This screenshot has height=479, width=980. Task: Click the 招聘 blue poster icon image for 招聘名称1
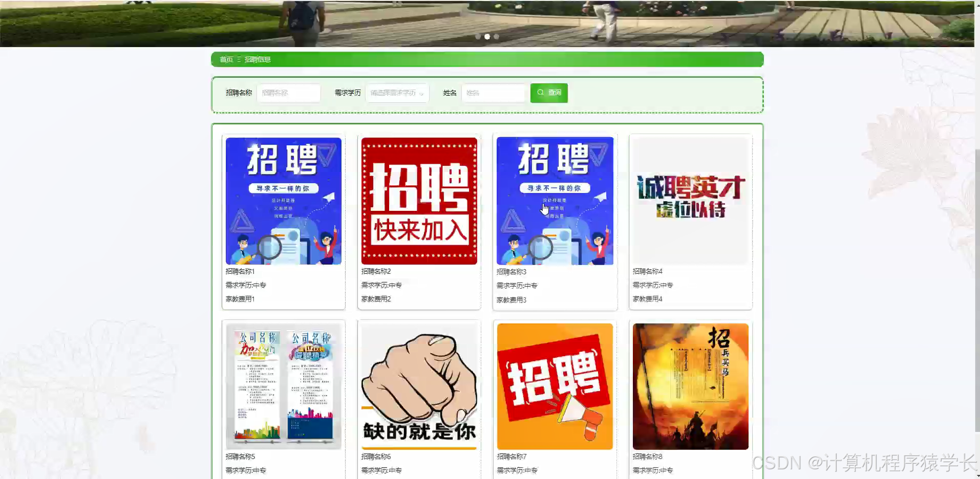click(283, 200)
